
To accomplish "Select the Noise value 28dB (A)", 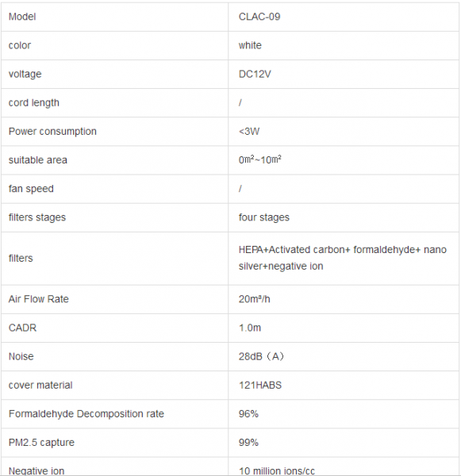I will [261, 356].
